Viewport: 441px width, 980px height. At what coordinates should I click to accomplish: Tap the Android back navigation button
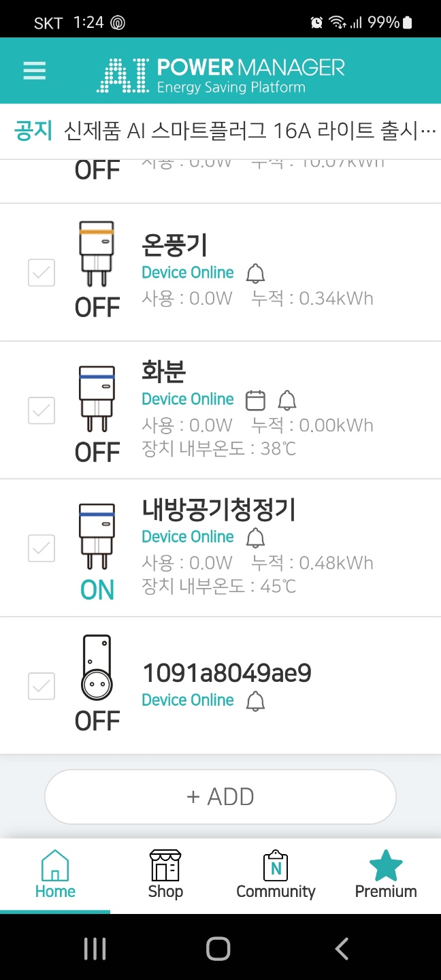click(x=342, y=949)
